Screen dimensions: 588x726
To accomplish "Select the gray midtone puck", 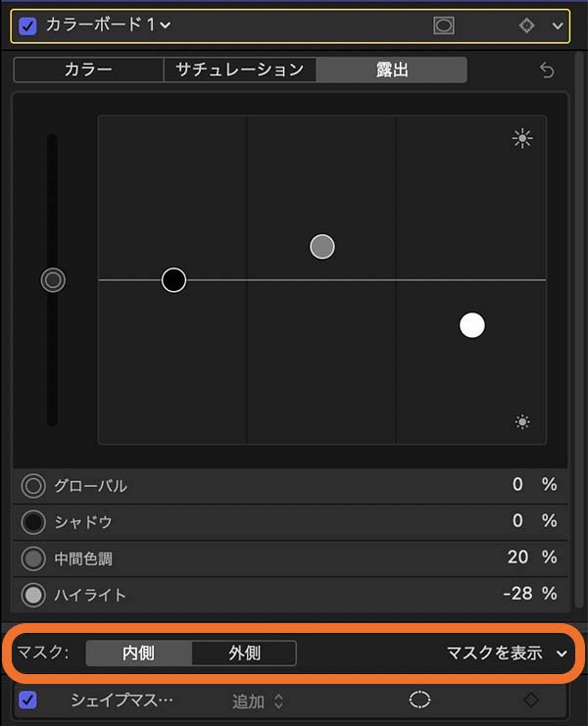I will click(x=322, y=246).
